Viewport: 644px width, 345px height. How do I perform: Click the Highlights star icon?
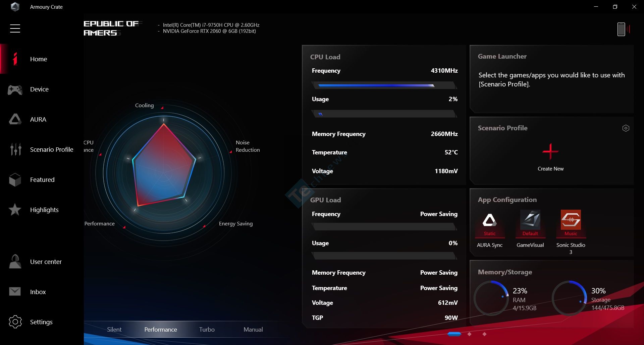point(15,210)
